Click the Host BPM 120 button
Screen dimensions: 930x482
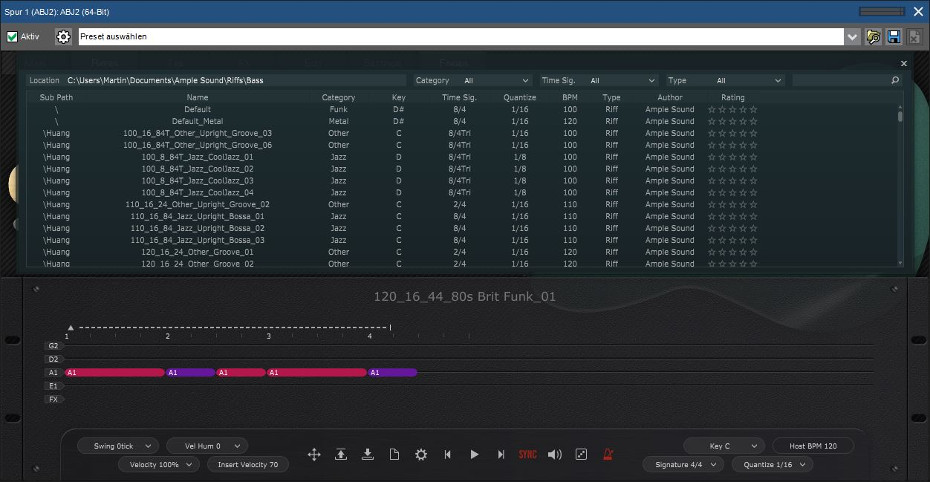click(x=813, y=446)
